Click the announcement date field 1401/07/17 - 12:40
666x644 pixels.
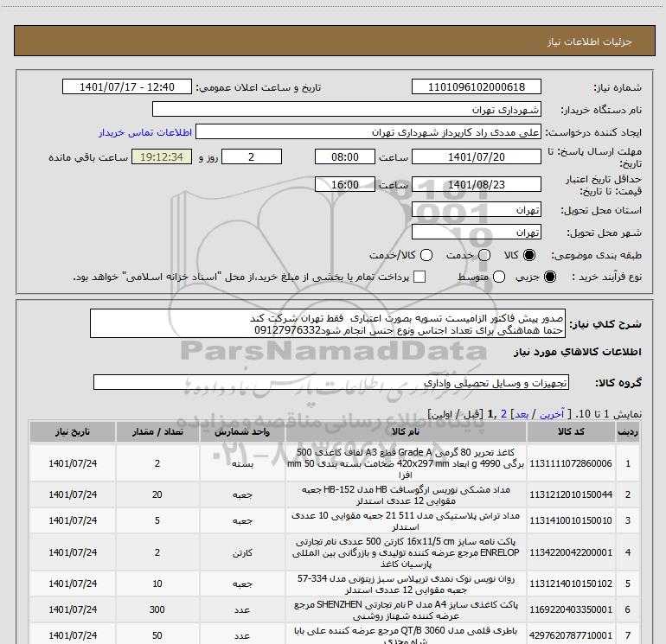pos(127,86)
